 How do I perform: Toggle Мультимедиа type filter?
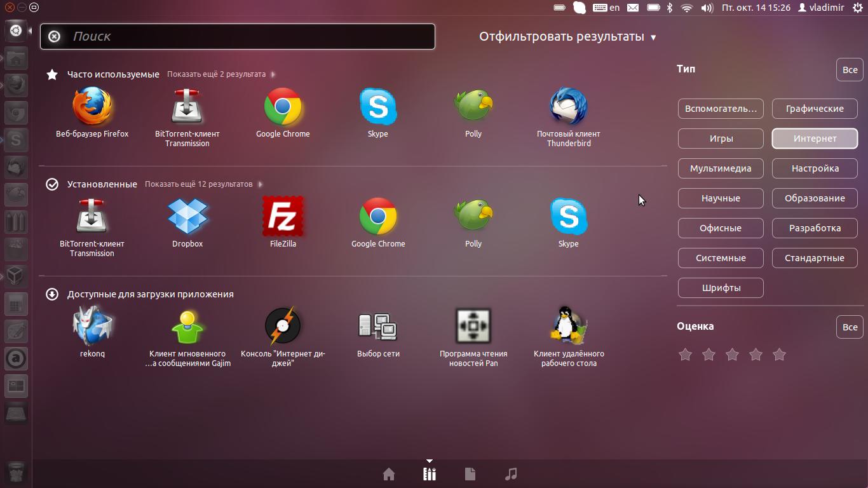pos(721,168)
